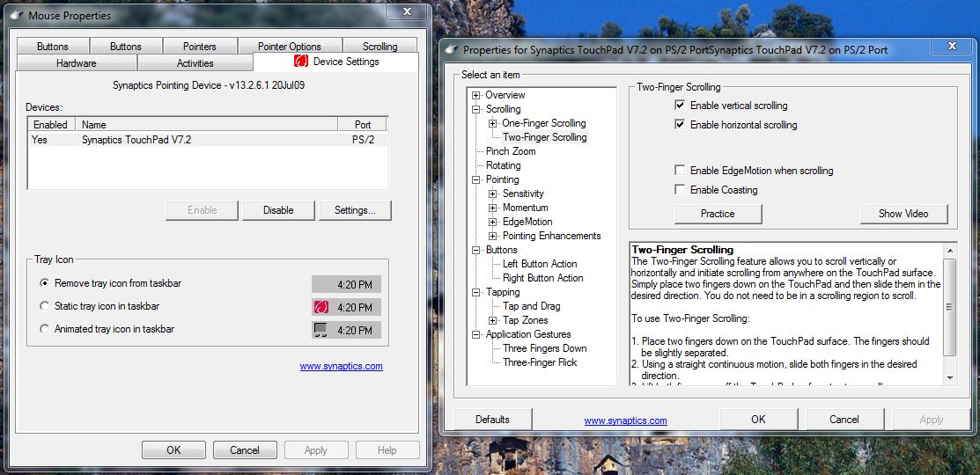
Task: Check the Enable Coasting option
Action: (680, 190)
